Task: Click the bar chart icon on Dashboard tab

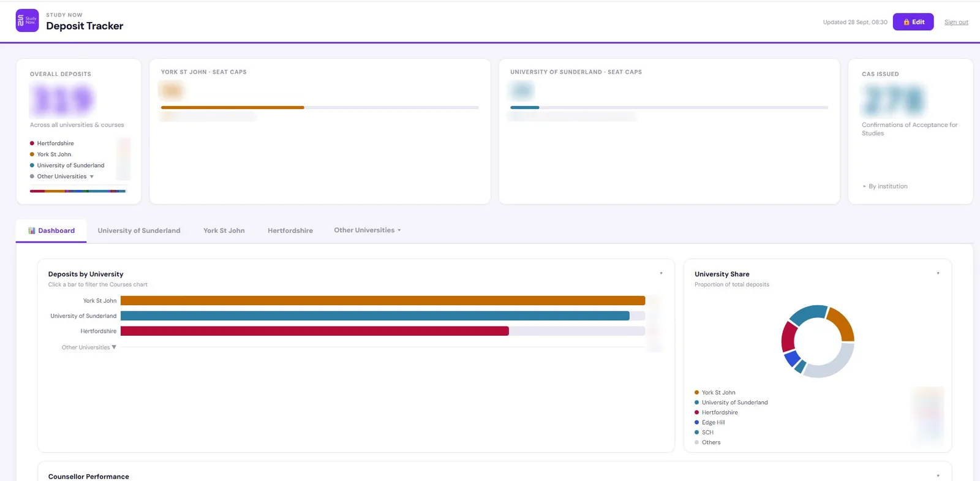Action: (x=32, y=231)
